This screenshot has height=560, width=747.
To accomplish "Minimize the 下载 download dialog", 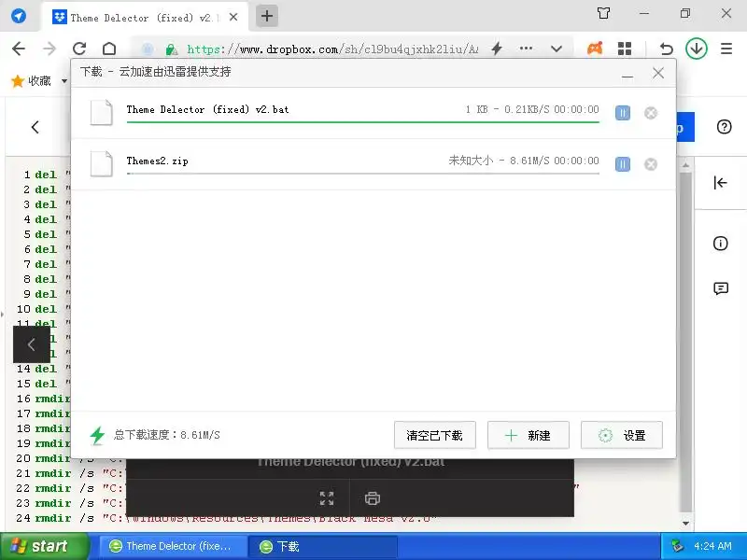I will [627, 75].
